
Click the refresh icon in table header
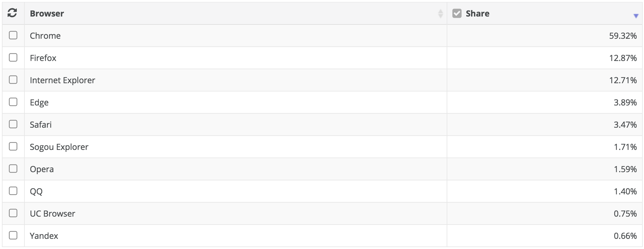12,13
